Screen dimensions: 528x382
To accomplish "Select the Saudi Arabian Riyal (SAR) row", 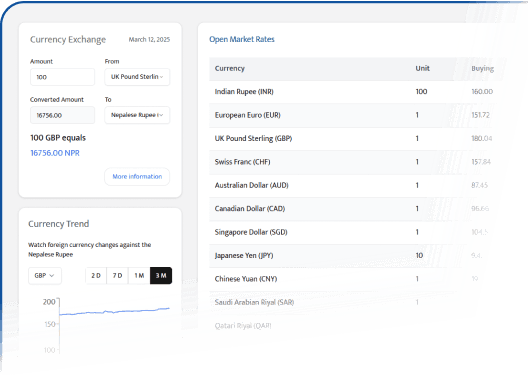I will pyautogui.click(x=355, y=303).
